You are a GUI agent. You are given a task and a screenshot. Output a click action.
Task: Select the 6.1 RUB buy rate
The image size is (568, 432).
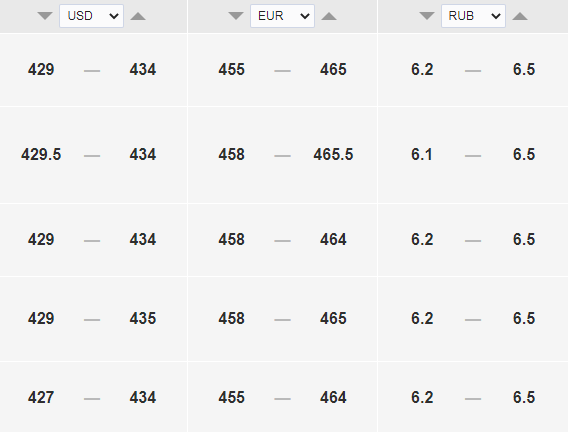422,155
